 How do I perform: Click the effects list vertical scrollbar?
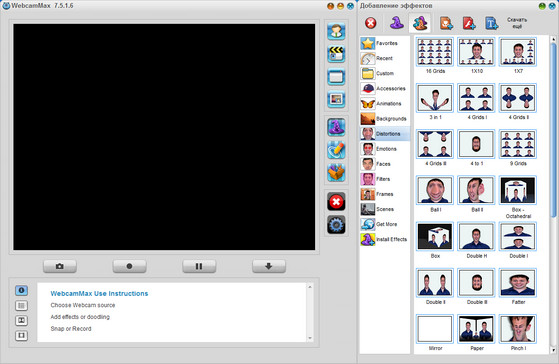point(553,194)
